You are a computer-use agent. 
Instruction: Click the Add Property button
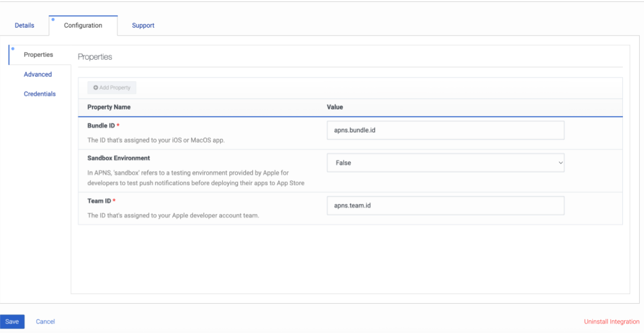[112, 88]
